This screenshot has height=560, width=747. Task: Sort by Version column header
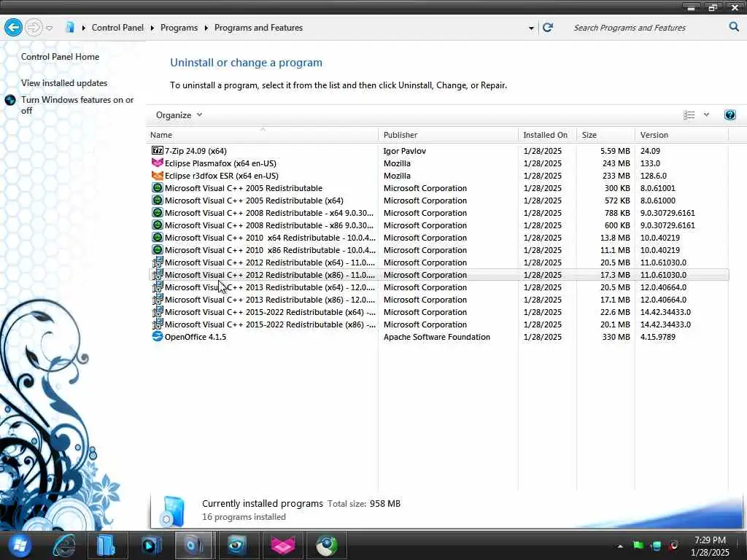[x=682, y=135]
